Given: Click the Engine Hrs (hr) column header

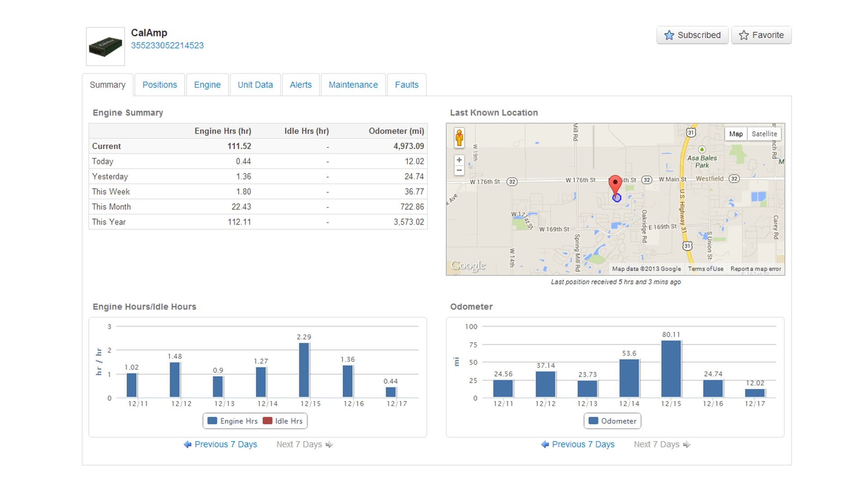Looking at the screenshot, I should [223, 131].
